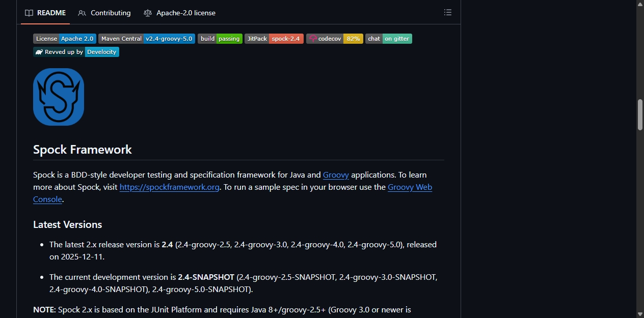Switch to the Contributing tab
The height and width of the screenshot is (318, 644).
click(x=104, y=13)
